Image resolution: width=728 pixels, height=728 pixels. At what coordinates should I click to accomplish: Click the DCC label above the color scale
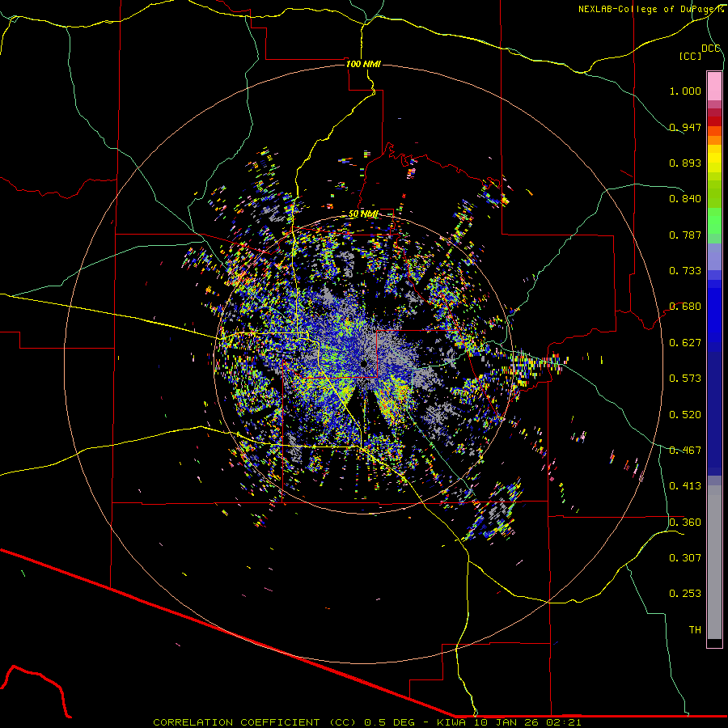click(710, 49)
